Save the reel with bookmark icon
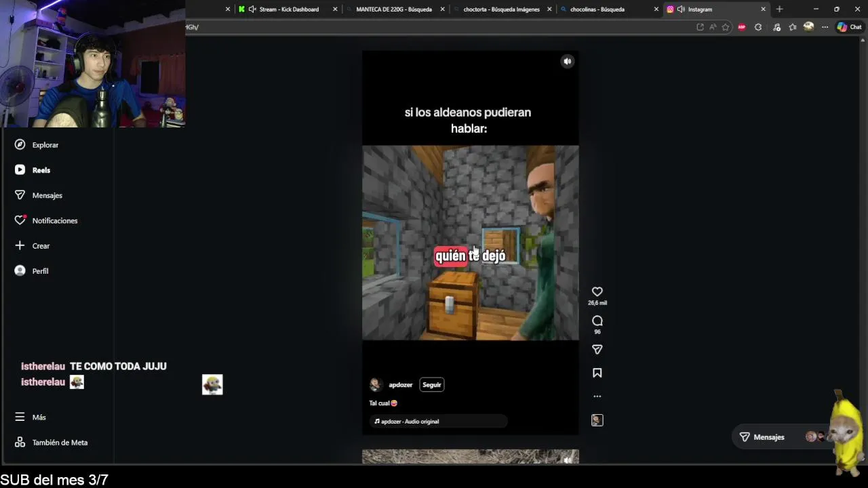Image resolution: width=868 pixels, height=488 pixels. 597,373
